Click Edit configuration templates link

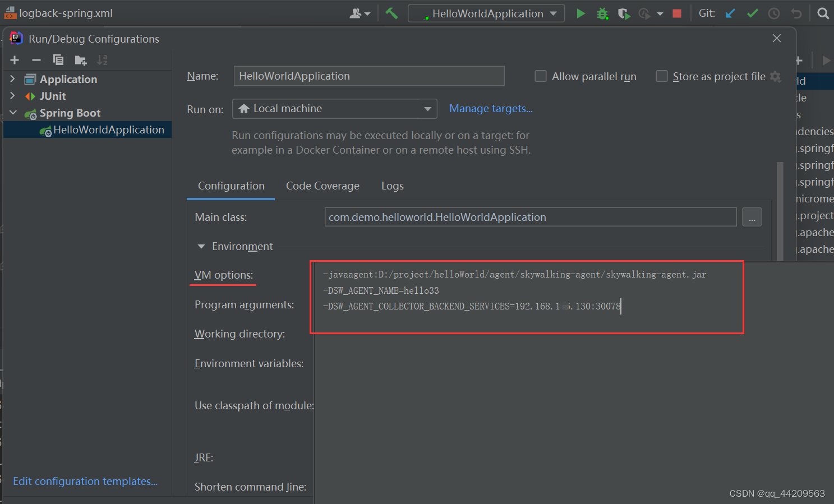(x=85, y=481)
